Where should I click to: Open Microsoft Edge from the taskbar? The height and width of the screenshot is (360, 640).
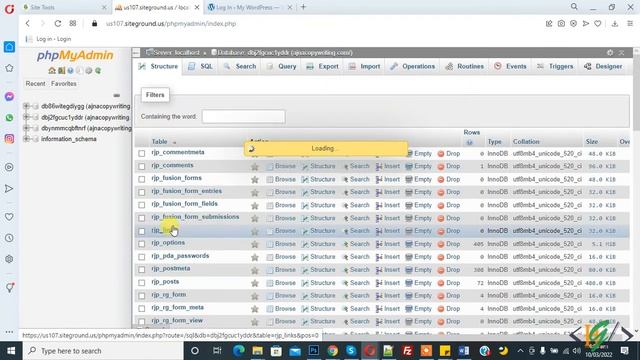[x=239, y=351]
